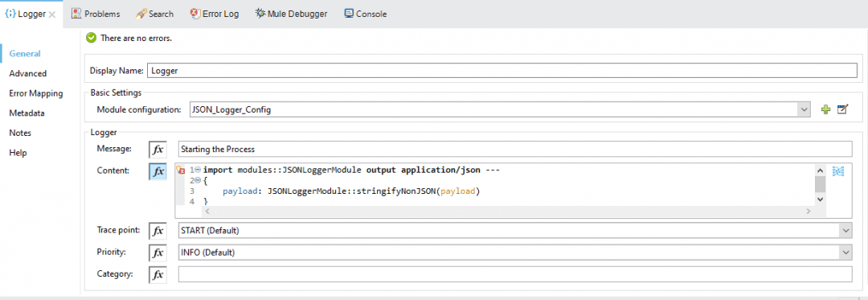Switch to the Problems tab
Image resolution: width=868 pixels, height=300 pixels.
click(95, 14)
